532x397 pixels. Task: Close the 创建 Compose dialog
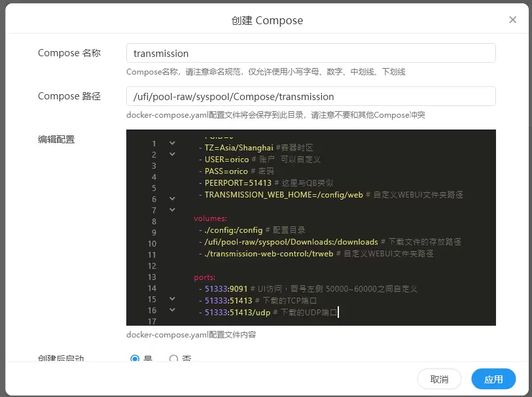click(512, 20)
